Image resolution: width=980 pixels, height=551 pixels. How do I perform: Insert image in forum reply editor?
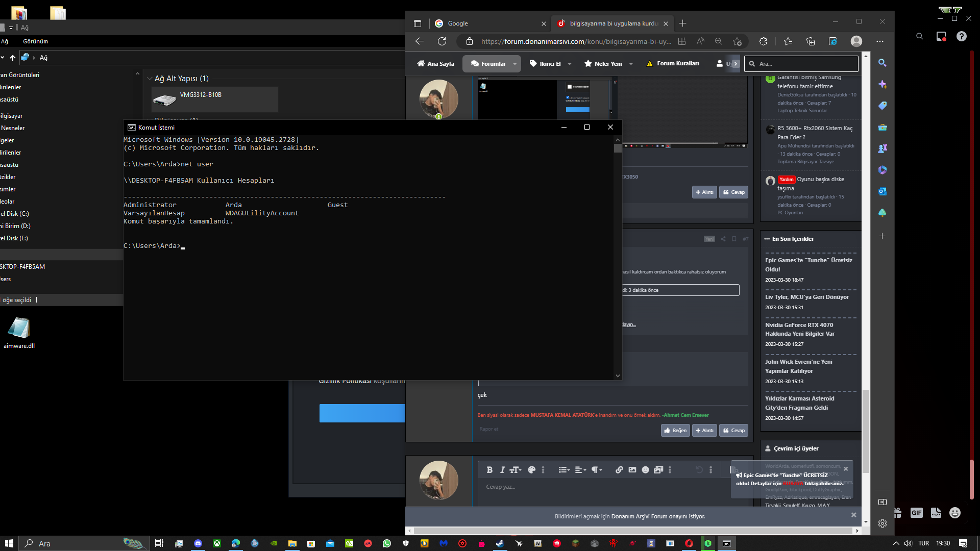coord(632,470)
